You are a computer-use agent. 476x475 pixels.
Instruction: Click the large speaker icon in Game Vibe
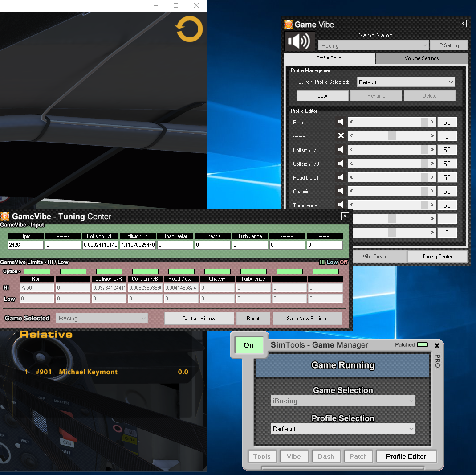[299, 41]
